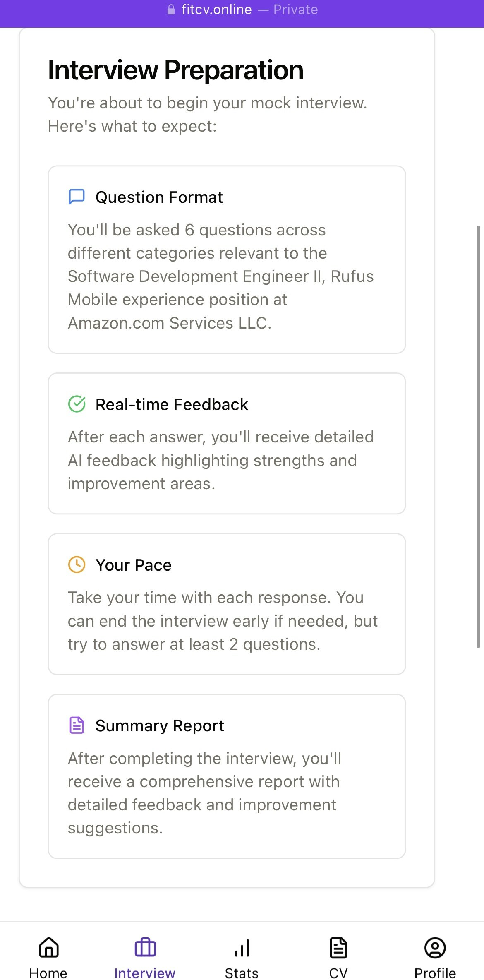Select the Question Format card title
Screen dimensions: 484x980
[159, 197]
